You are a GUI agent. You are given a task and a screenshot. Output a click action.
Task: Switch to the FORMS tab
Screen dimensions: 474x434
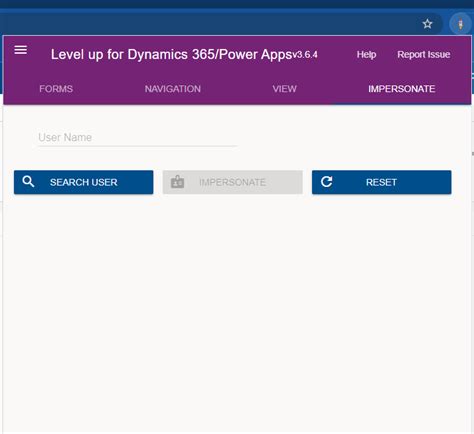coord(56,89)
